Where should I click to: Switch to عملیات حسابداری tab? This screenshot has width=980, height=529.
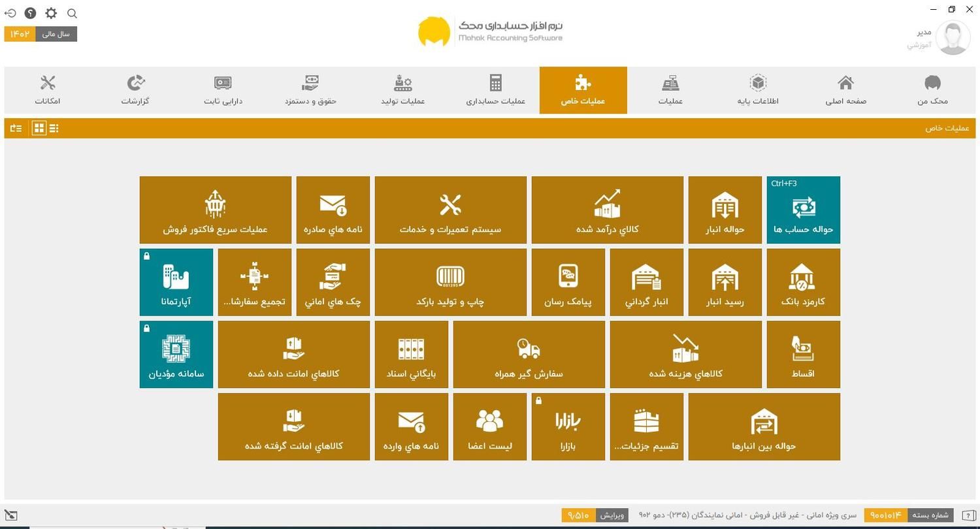pos(495,90)
